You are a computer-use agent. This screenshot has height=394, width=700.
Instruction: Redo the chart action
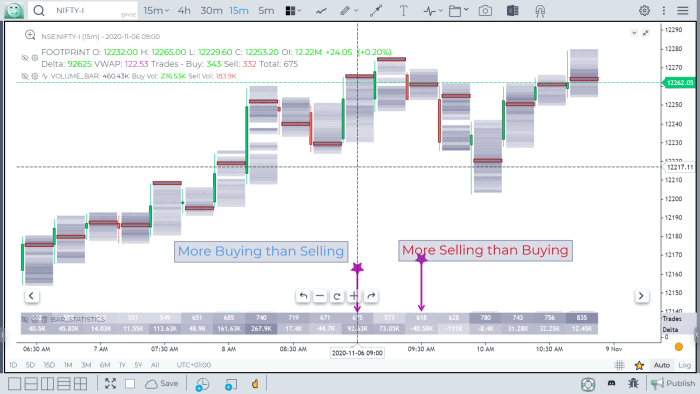(371, 296)
